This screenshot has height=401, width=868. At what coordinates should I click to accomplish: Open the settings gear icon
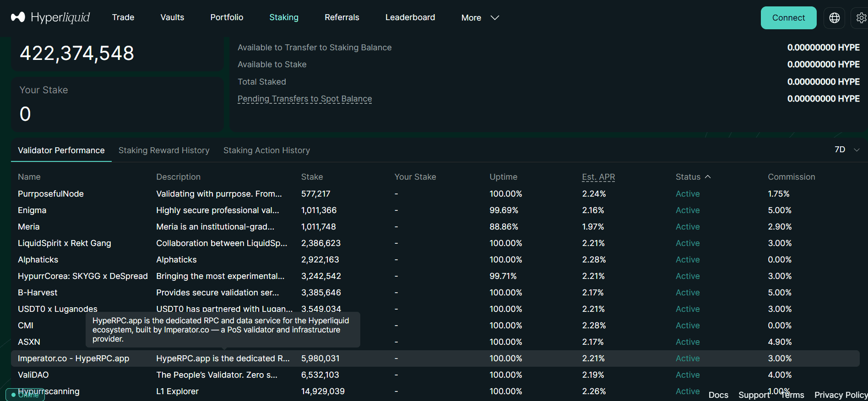(861, 18)
